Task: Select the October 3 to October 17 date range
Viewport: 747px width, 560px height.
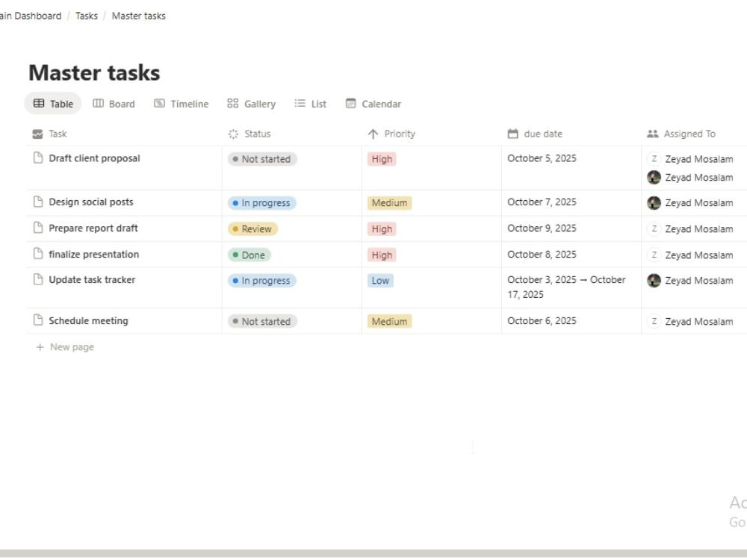Action: 566,287
